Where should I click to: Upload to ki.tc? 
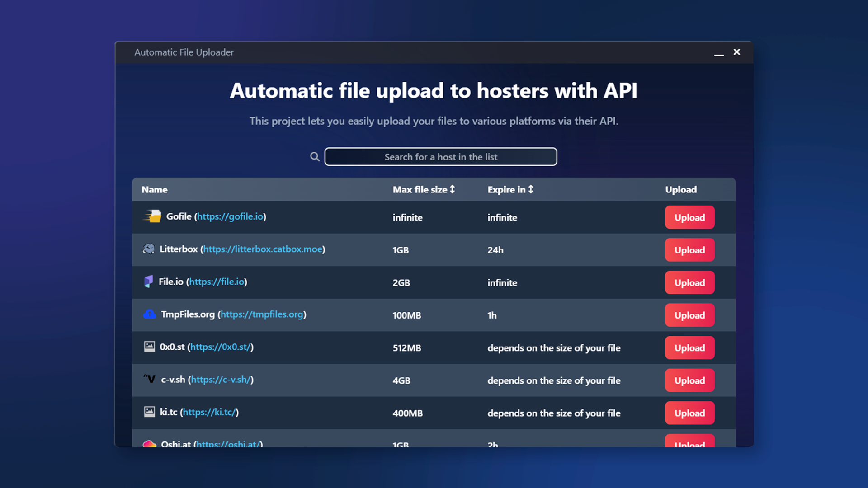tap(689, 413)
